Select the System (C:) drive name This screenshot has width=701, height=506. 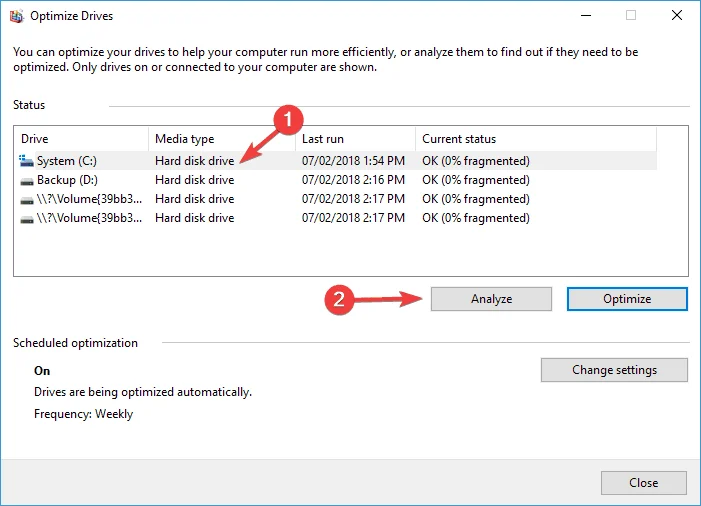tap(67, 161)
